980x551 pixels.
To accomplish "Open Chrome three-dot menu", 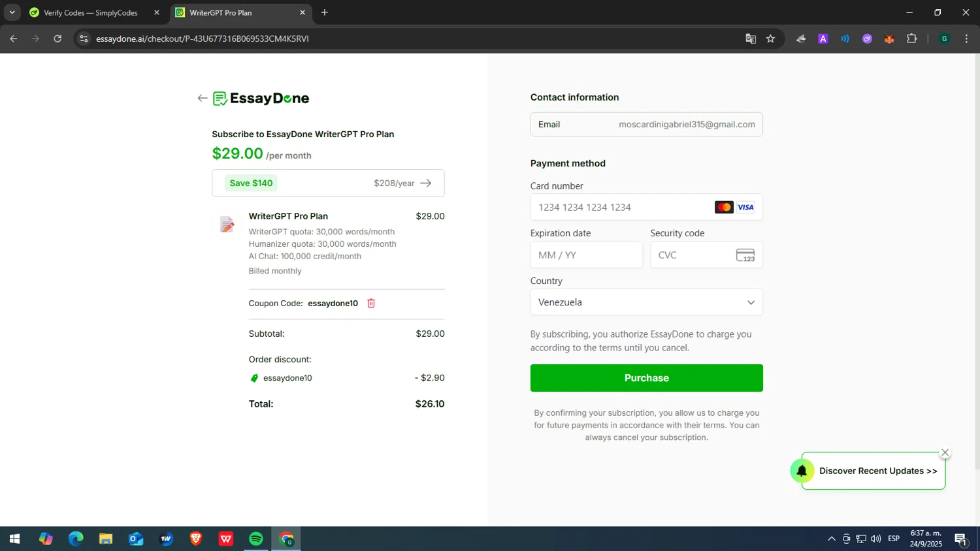I will point(966,39).
